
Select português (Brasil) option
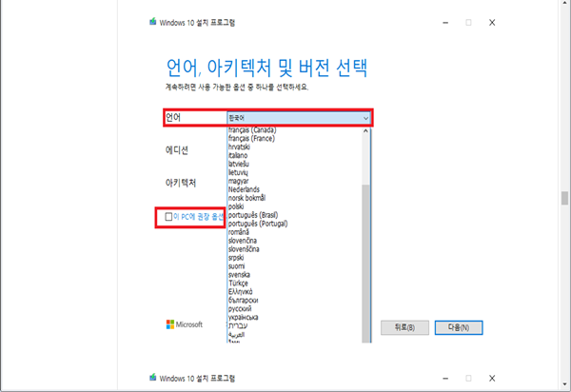point(253,215)
